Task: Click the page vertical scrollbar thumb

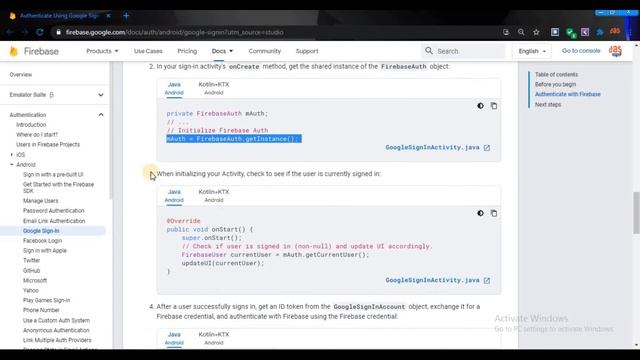Action: [x=636, y=213]
